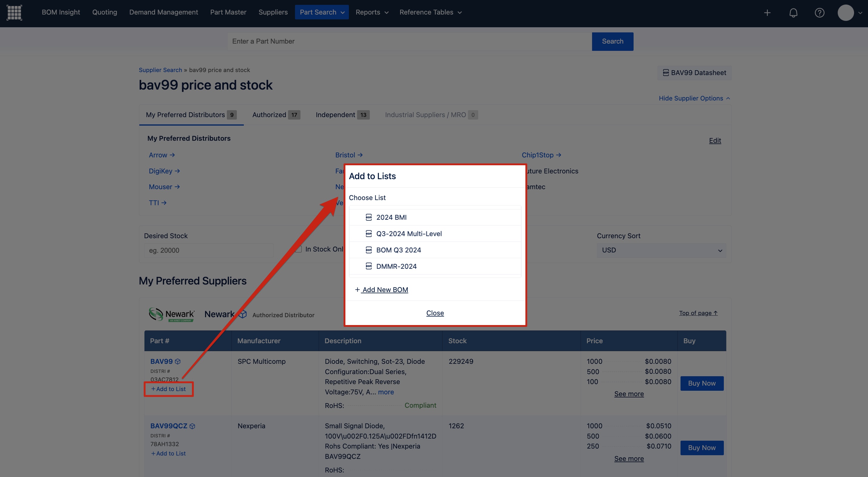The height and width of the screenshot is (477, 868).
Task: Click Add to List under BAV99
Action: [168, 389]
